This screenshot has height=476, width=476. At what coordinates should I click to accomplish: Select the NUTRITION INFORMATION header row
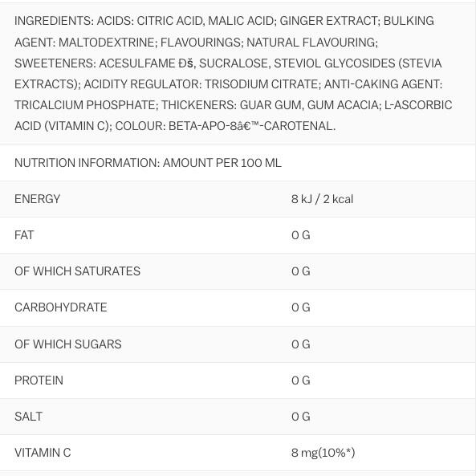point(238,163)
